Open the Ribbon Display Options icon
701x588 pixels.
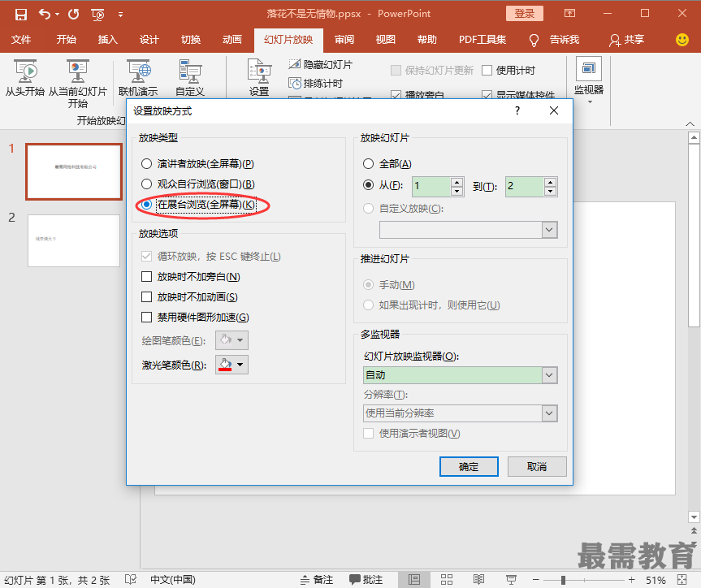click(x=569, y=13)
